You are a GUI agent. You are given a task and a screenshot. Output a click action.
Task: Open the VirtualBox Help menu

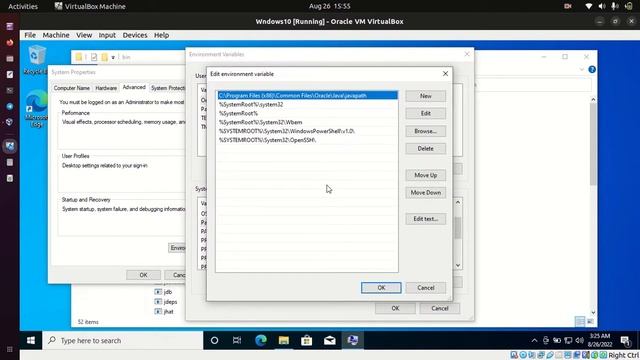[161, 35]
